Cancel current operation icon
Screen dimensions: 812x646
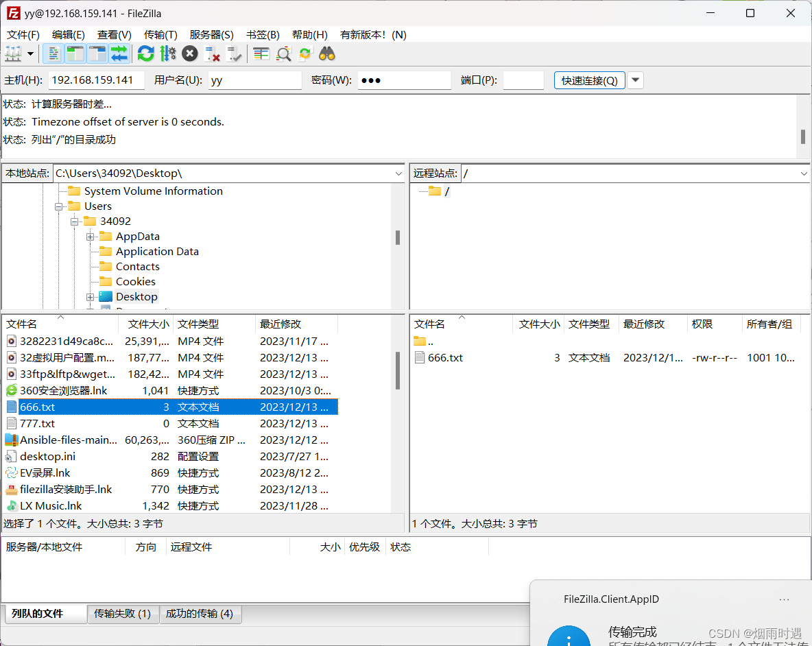click(190, 53)
